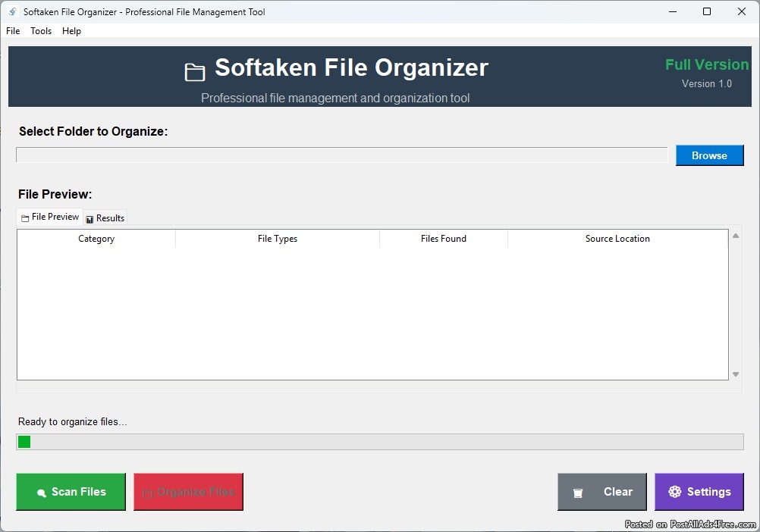Open the Help menu
Screen dimensions: 760x532
pos(71,31)
